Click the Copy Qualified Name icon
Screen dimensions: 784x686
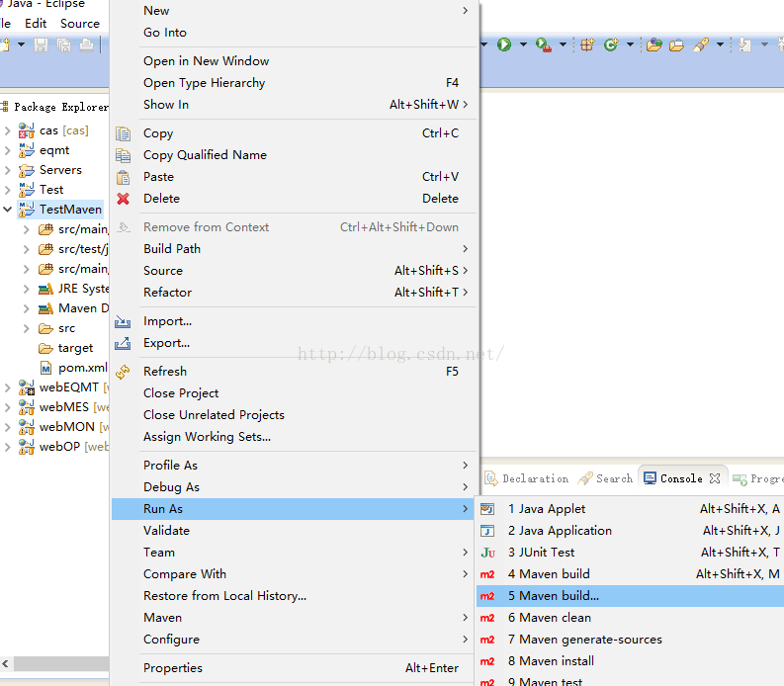click(x=123, y=155)
